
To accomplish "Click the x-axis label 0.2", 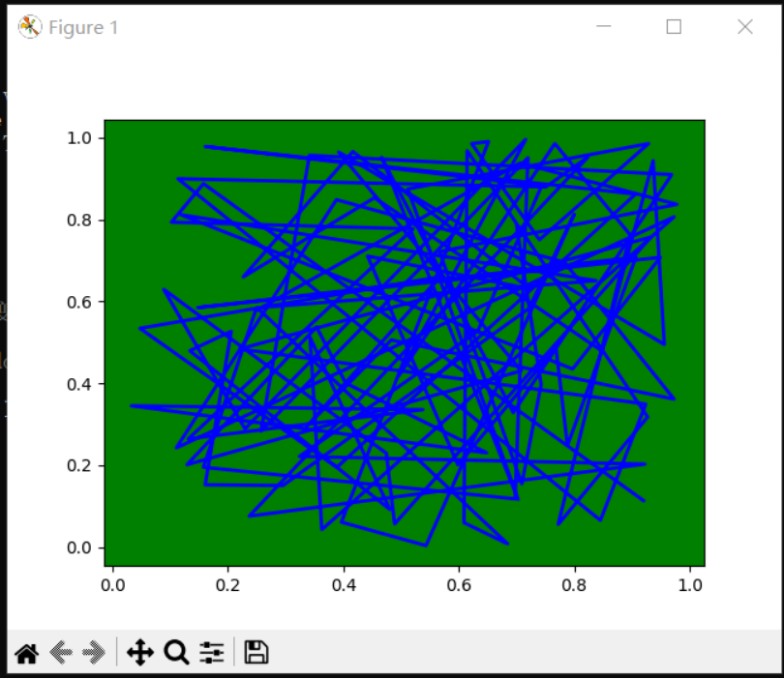I will coord(228,585).
